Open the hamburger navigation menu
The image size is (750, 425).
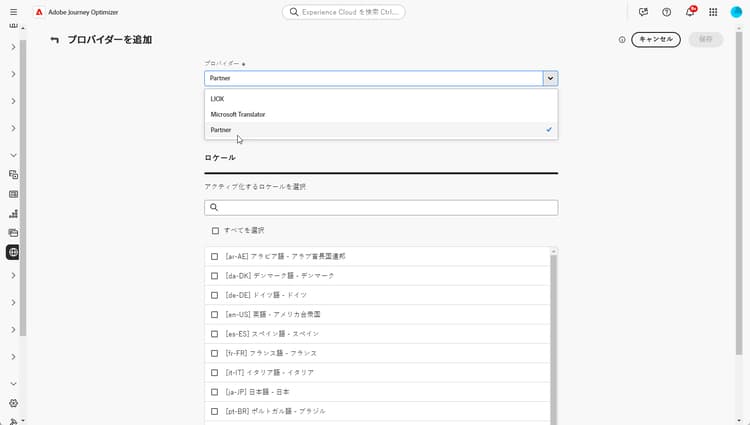pyautogui.click(x=13, y=12)
